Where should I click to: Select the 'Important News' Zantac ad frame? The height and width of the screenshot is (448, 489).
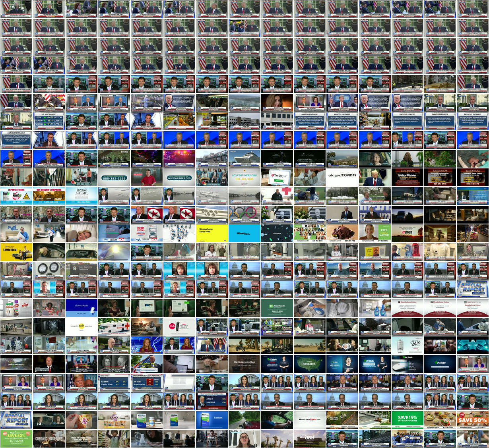(16, 196)
